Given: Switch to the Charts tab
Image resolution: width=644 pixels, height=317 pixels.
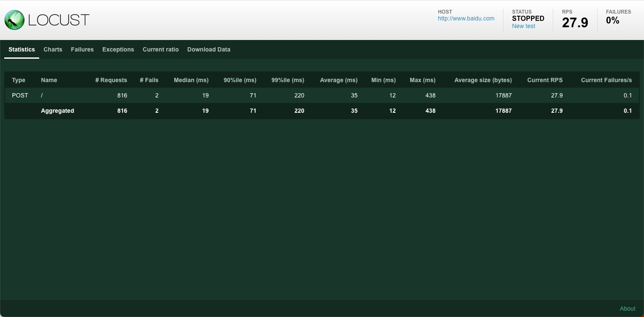Looking at the screenshot, I should 53,49.
